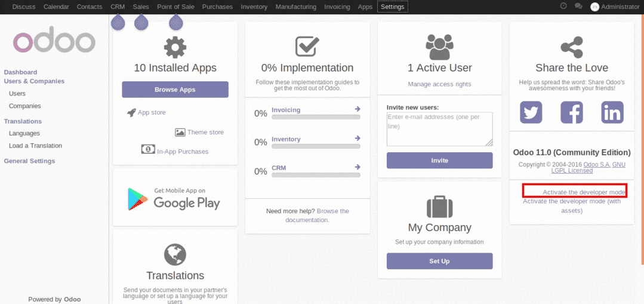Click the Powered by Odoo footer link
Image resolution: width=644 pixels, height=304 pixels.
click(54, 299)
